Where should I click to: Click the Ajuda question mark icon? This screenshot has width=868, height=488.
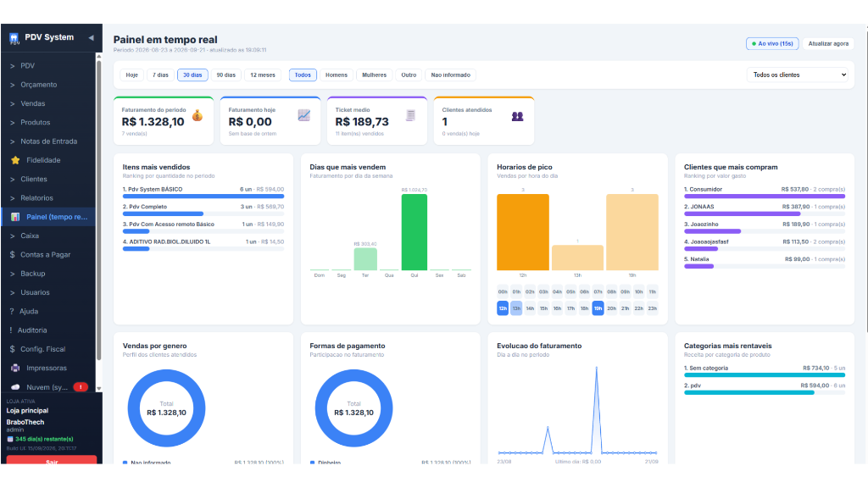(x=12, y=312)
